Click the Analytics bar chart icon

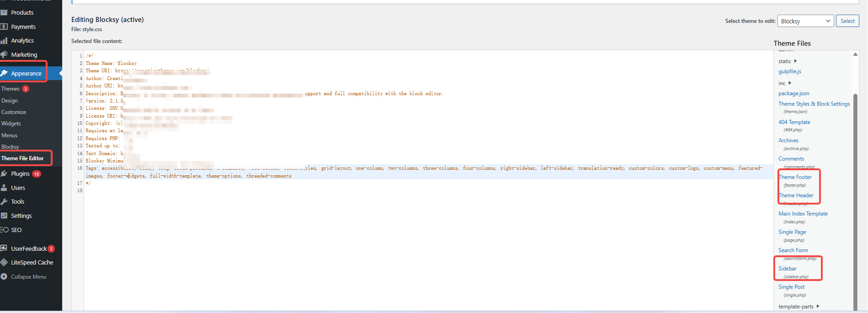4,41
